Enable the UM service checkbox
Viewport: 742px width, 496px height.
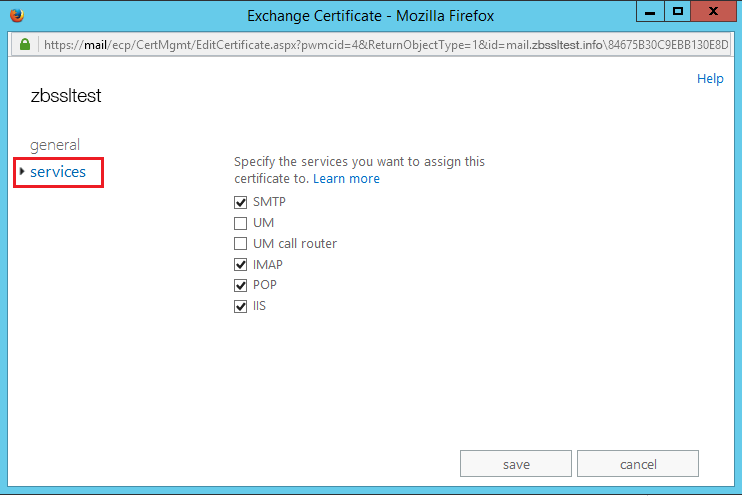pyautogui.click(x=240, y=223)
